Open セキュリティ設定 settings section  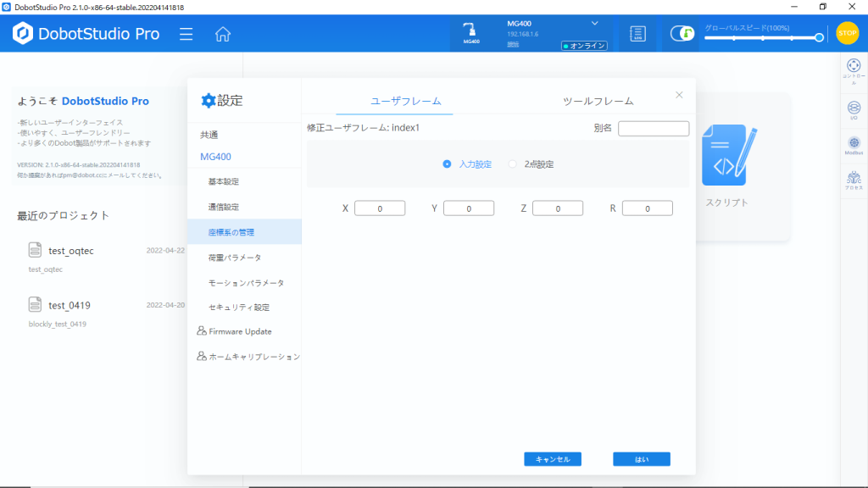pyautogui.click(x=239, y=308)
